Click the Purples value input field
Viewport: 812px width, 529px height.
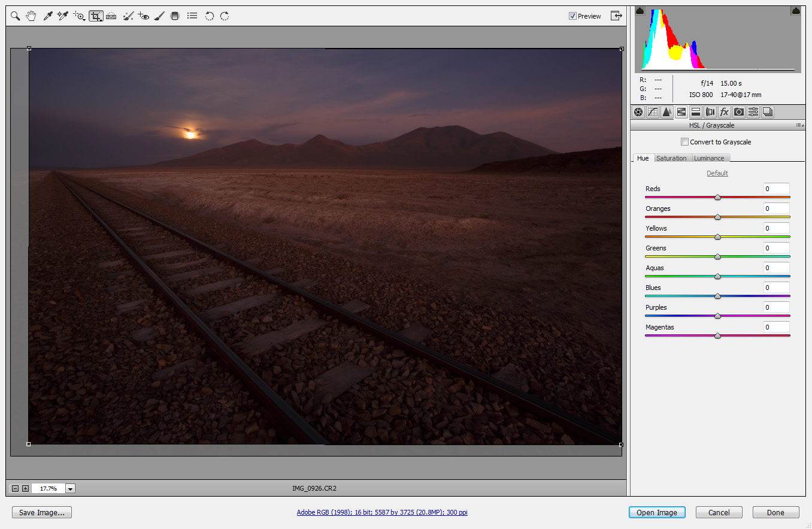[x=776, y=307]
